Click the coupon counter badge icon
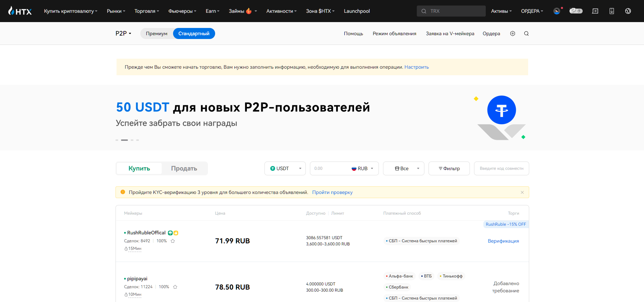This screenshot has width=644, height=302. pos(576,11)
